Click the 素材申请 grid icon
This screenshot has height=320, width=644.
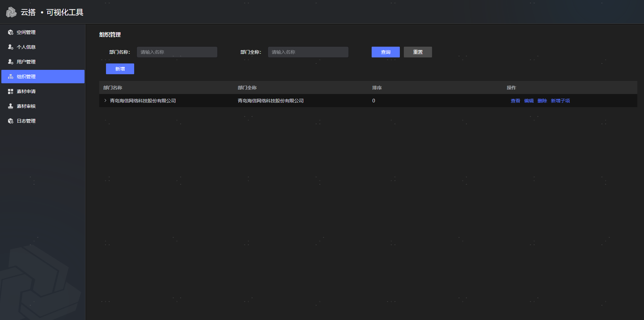11,91
